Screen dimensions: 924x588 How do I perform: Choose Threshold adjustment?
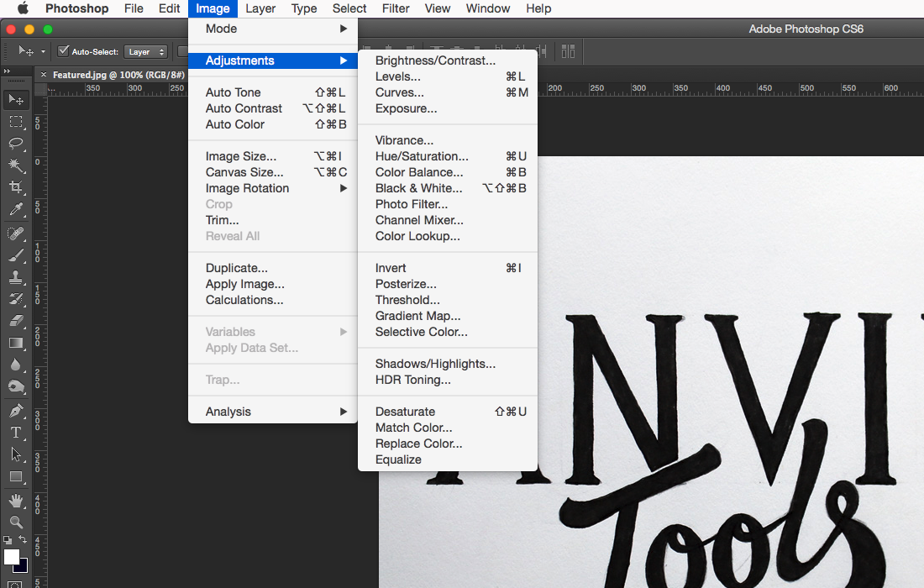point(448,300)
